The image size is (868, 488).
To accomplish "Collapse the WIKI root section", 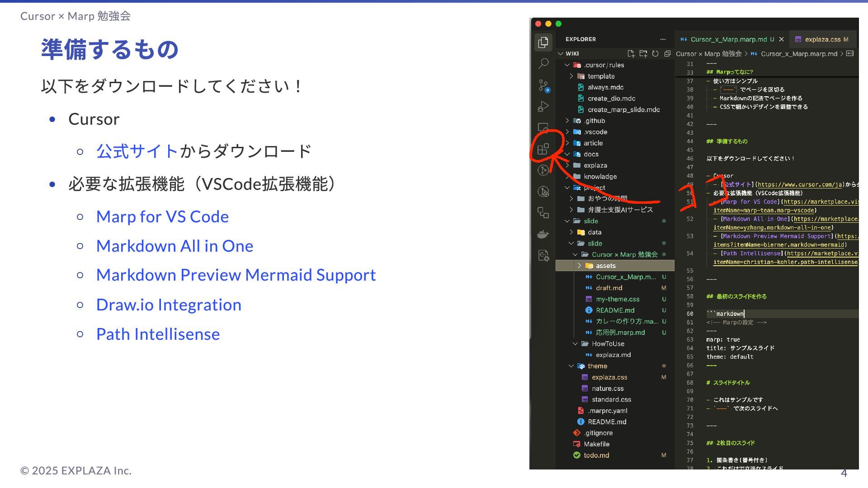I will 561,54.
